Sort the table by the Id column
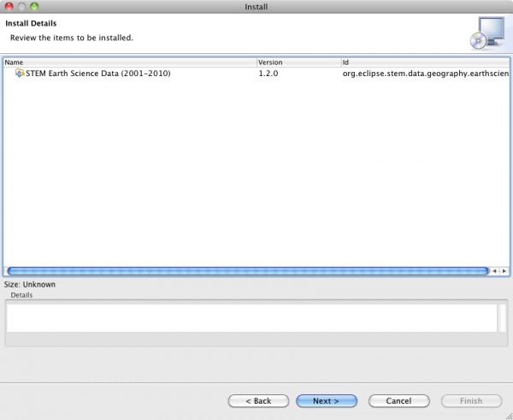This screenshot has width=513, height=420. [423, 62]
